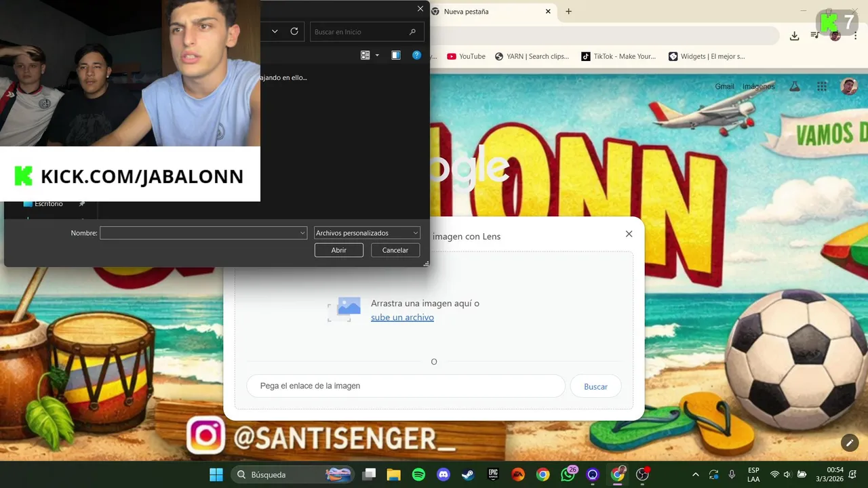Open the ESP LAA language switcher
868x488 pixels.
click(753, 474)
